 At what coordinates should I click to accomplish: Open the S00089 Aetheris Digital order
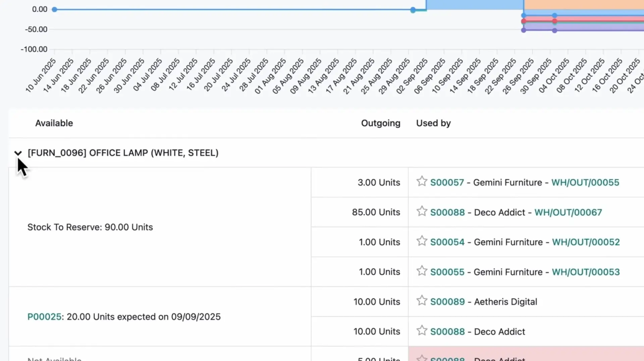coord(447,302)
